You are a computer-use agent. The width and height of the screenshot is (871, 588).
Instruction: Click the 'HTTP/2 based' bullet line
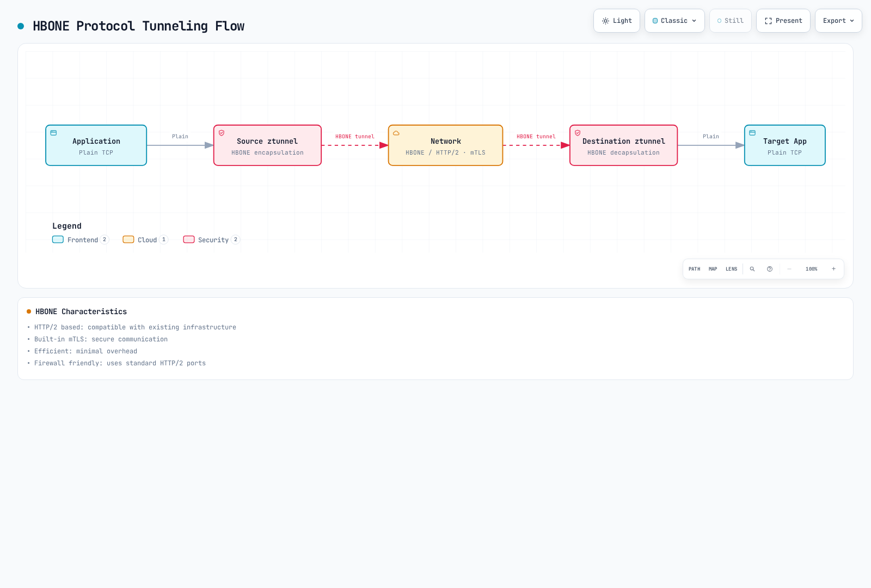135,327
